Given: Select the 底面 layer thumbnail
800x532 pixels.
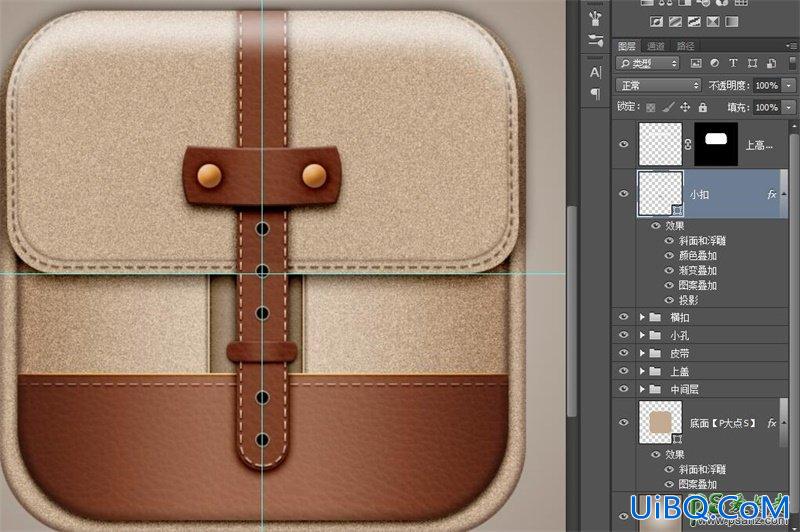Looking at the screenshot, I should tap(660, 422).
